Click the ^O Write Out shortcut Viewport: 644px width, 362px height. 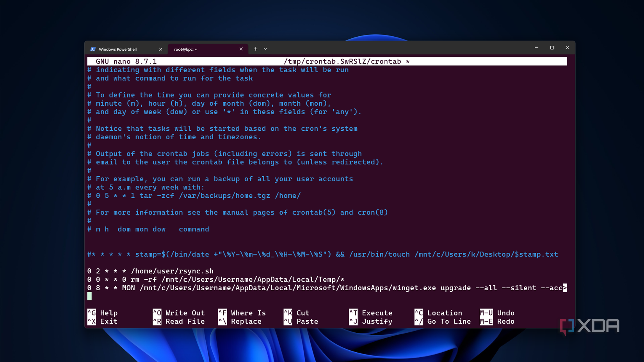coord(179,313)
